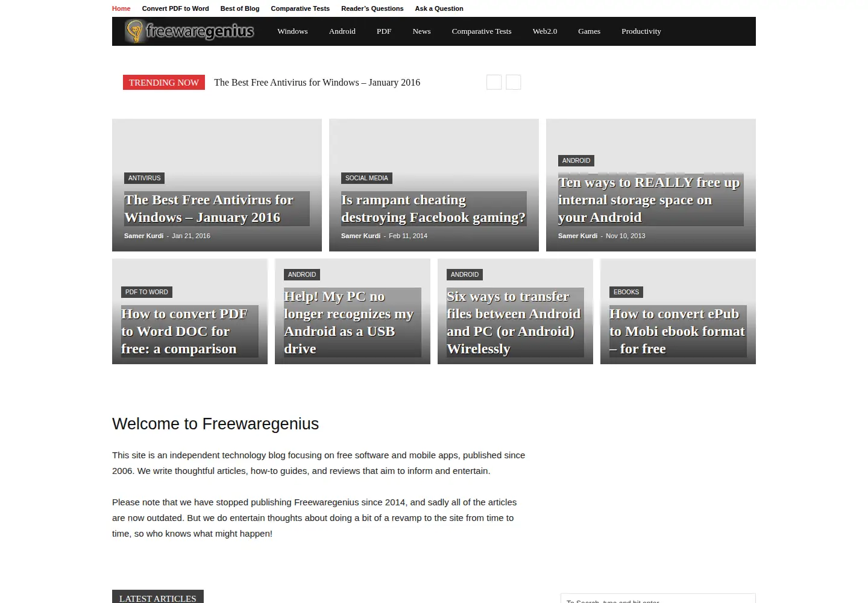Screen dimensions: 868x603
Task: Open Ask a Question page
Action: pyautogui.click(x=439, y=8)
